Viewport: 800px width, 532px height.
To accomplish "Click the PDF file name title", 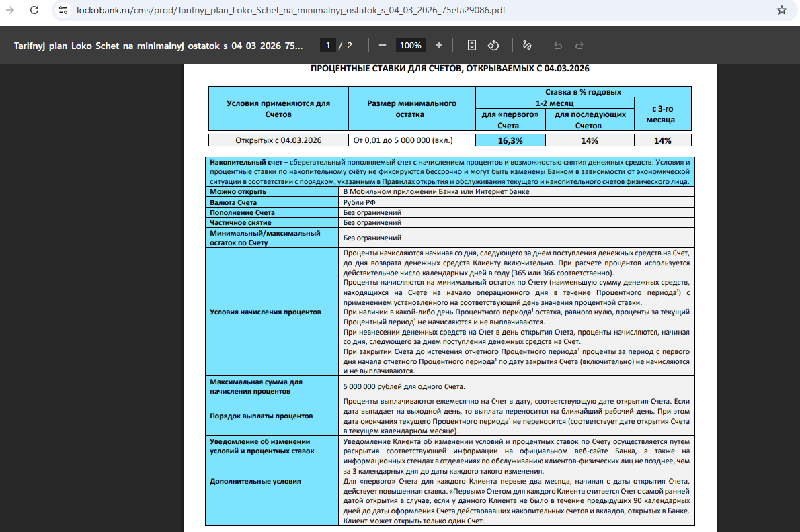I will (x=159, y=45).
